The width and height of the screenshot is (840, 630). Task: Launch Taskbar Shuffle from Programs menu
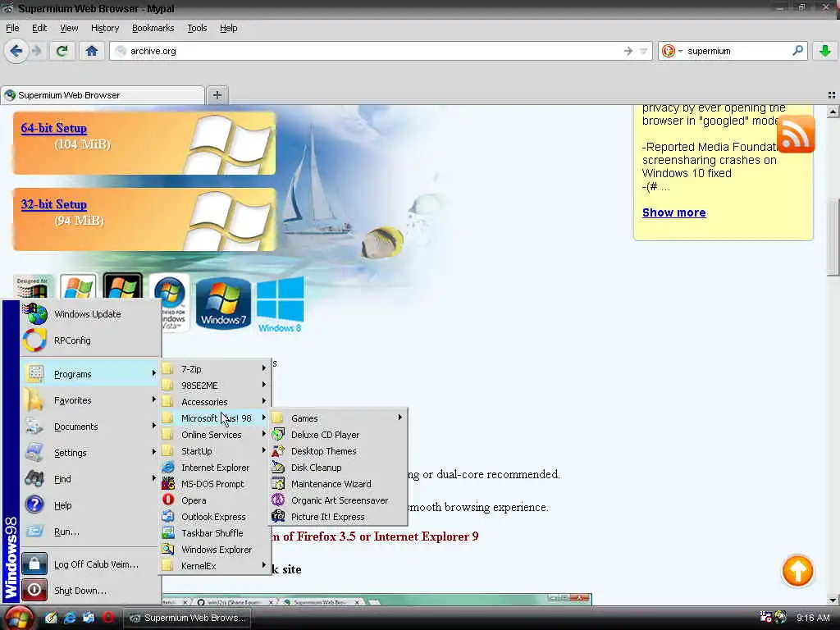click(215, 533)
